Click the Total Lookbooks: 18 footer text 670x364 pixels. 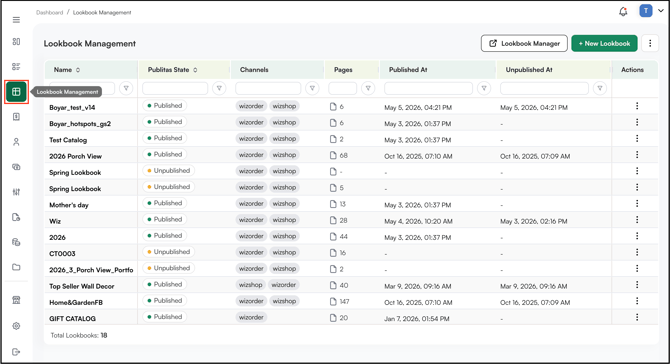click(79, 335)
